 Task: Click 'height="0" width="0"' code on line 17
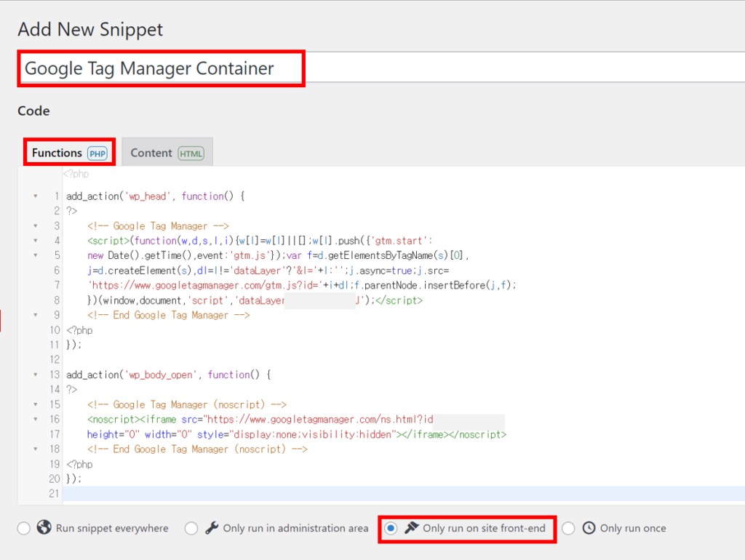point(139,435)
